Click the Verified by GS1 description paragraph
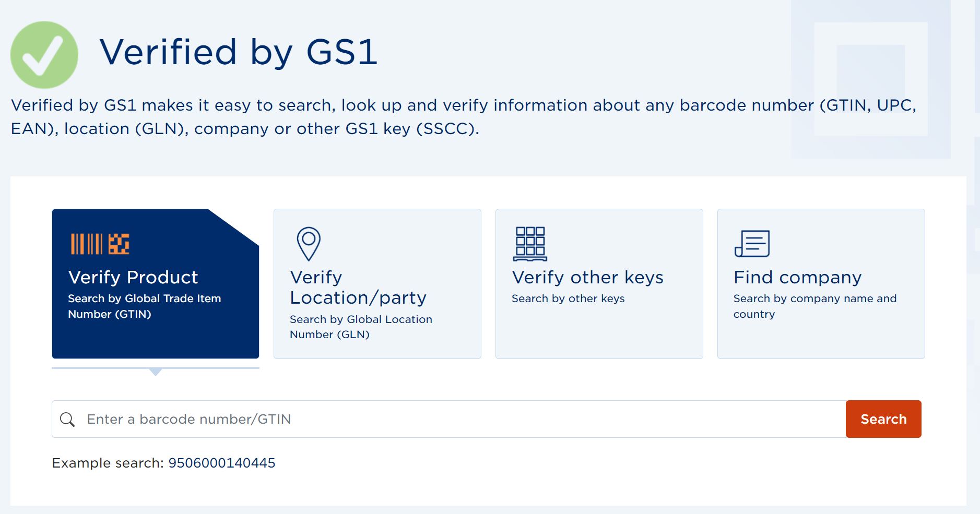The image size is (980, 514). click(x=464, y=117)
